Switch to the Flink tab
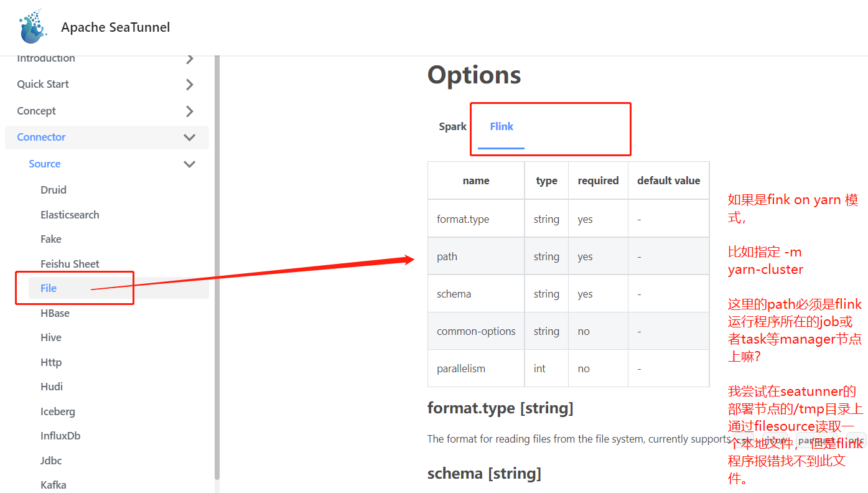 click(502, 126)
